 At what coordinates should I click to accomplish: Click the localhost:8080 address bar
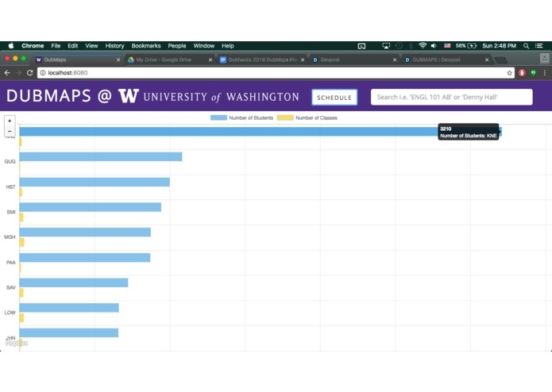click(276, 73)
